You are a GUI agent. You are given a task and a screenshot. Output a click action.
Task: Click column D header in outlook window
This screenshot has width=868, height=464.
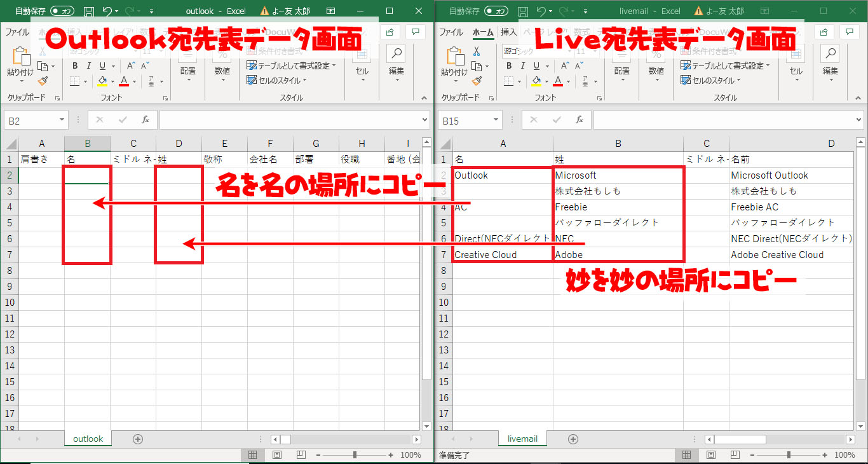pos(179,144)
